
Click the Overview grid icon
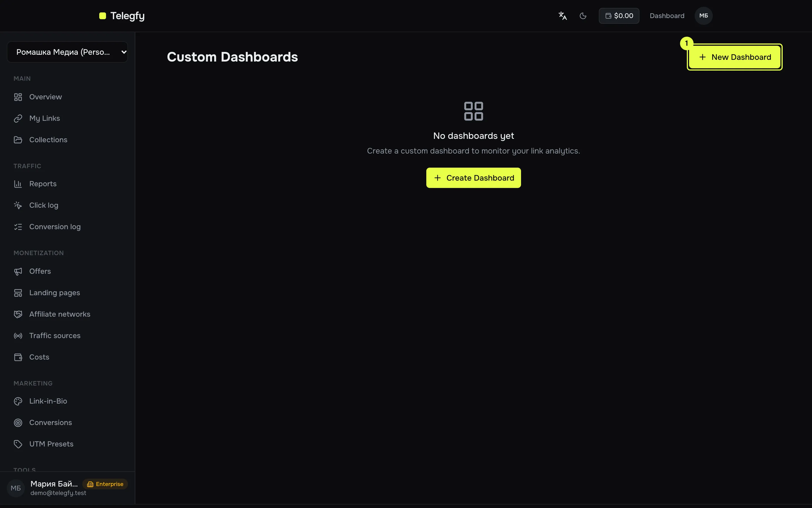(18, 97)
